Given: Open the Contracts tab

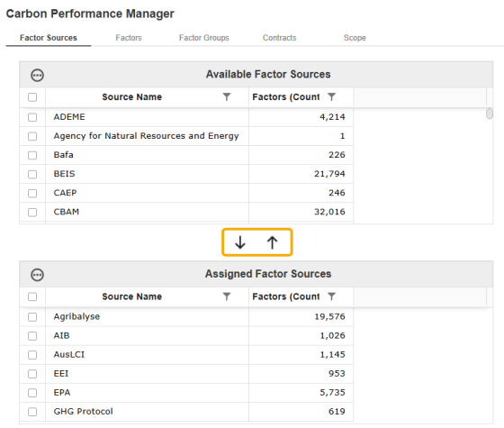Looking at the screenshot, I should point(280,38).
